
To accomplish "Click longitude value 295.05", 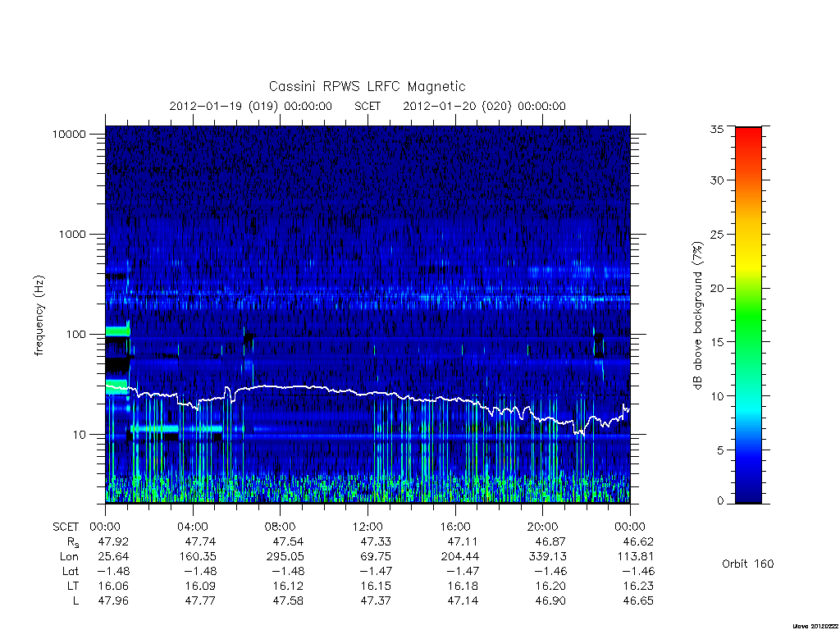I will [285, 557].
